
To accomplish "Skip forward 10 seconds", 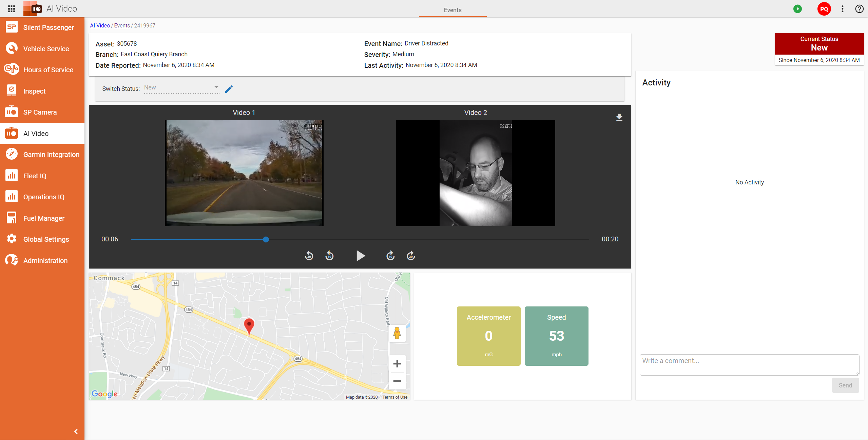I will [390, 256].
